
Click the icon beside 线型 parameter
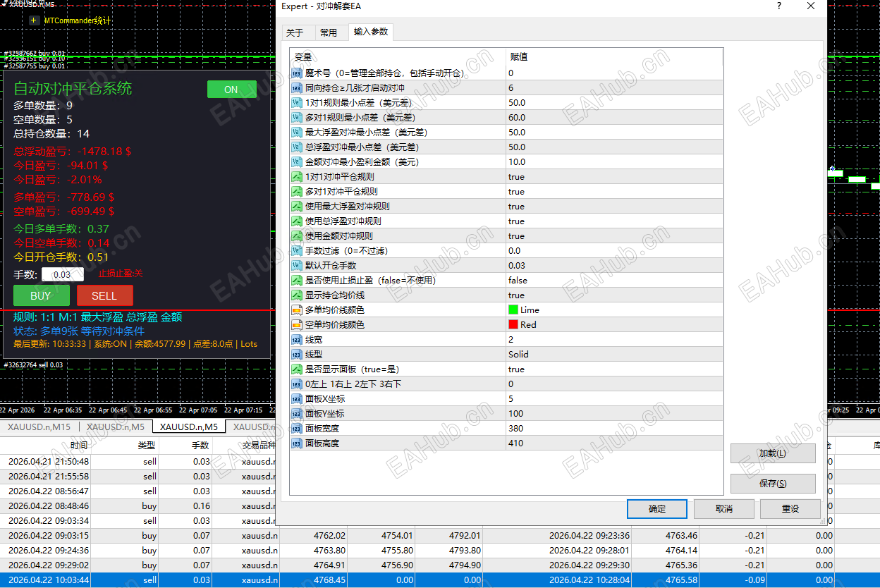click(297, 354)
